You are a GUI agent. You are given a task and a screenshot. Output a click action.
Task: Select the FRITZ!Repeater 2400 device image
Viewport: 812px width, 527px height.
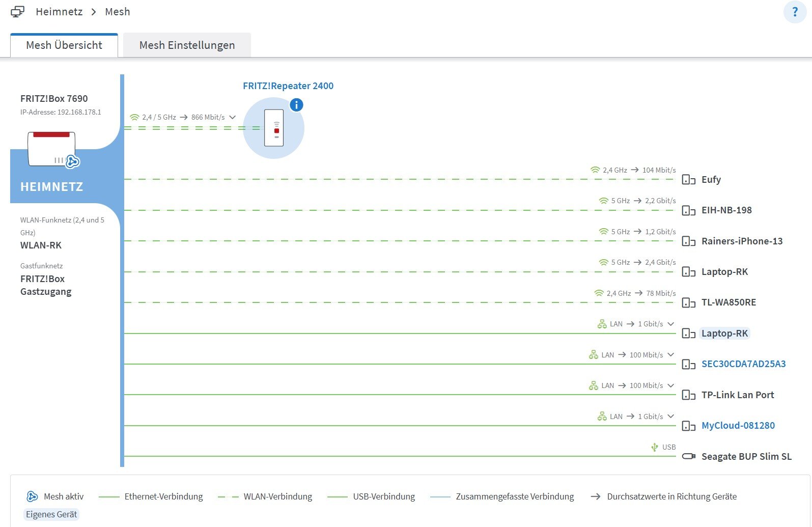(274, 128)
